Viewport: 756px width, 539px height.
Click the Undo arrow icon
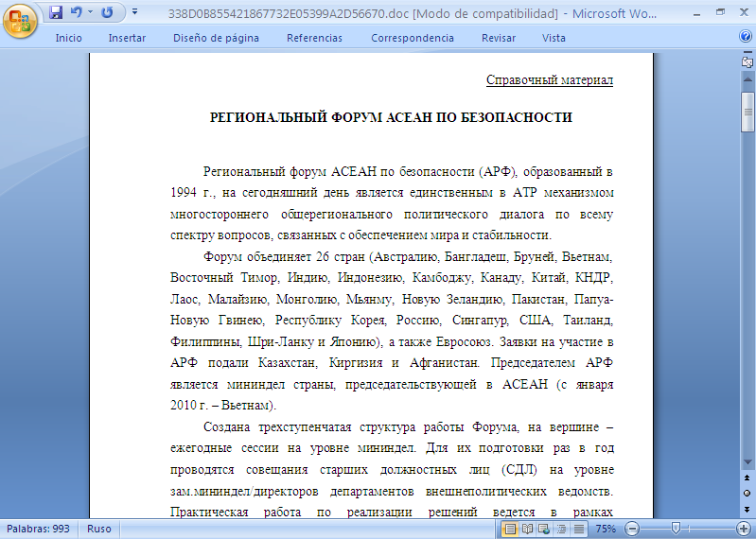pyautogui.click(x=76, y=12)
